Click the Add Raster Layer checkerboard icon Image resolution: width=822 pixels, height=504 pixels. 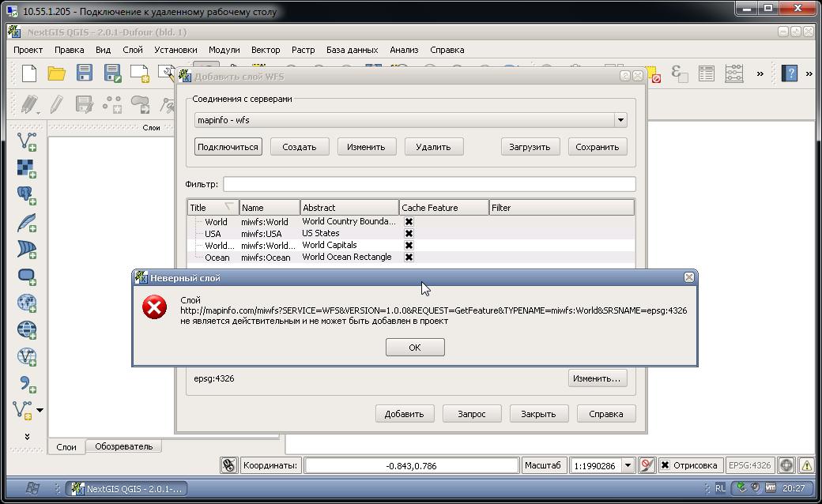click(x=26, y=169)
